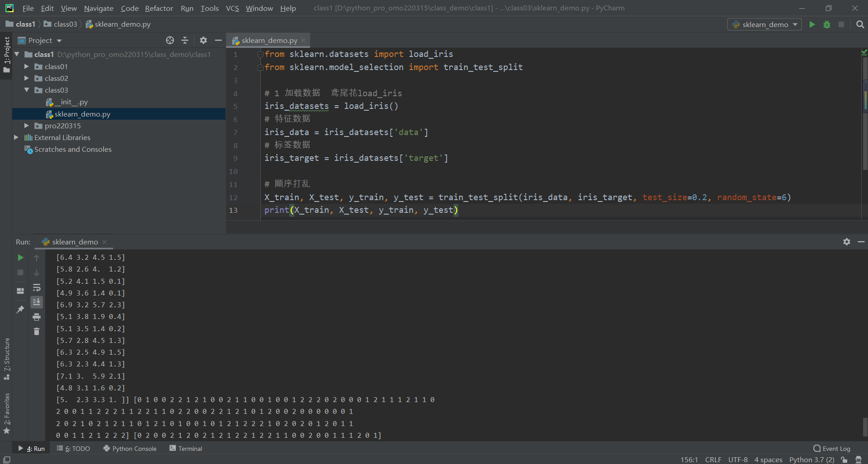868x464 pixels.
Task: Open the VCS menu
Action: [x=232, y=8]
